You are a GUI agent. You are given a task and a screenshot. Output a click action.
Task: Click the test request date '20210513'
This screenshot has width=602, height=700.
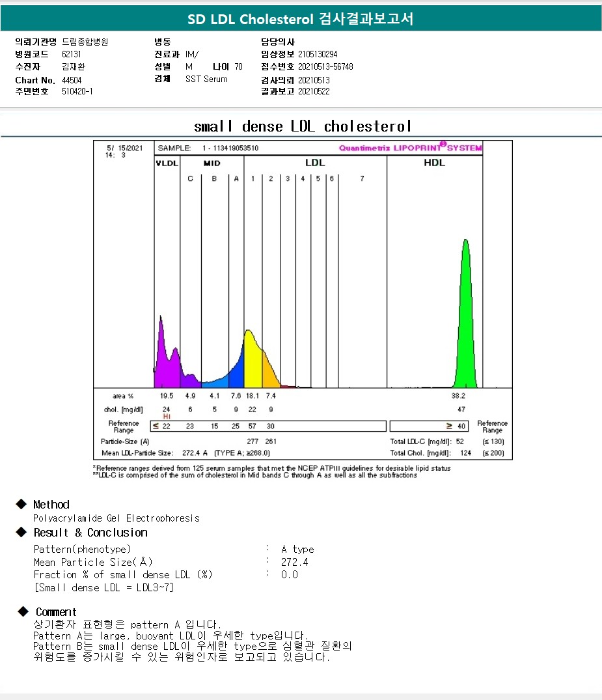tap(314, 80)
